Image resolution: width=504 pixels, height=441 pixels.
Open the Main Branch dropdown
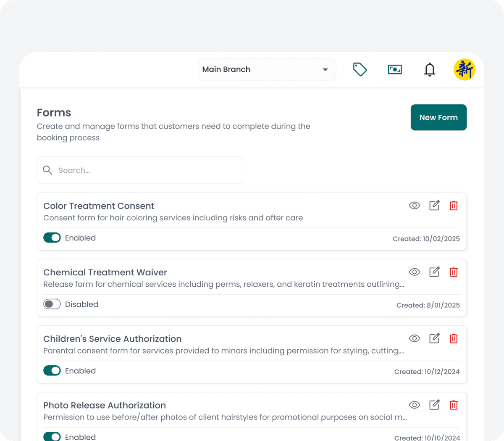click(267, 69)
